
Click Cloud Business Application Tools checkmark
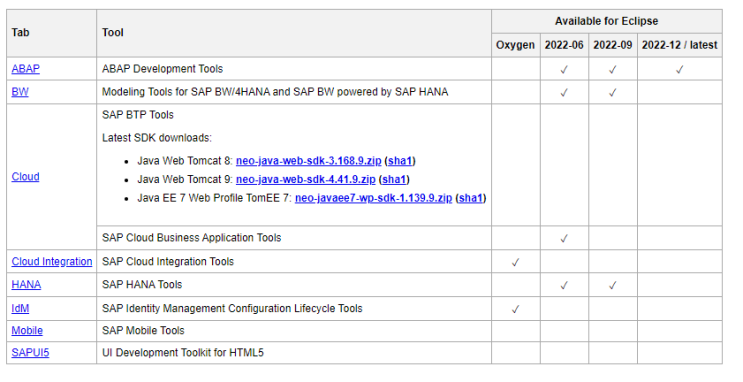[564, 238]
